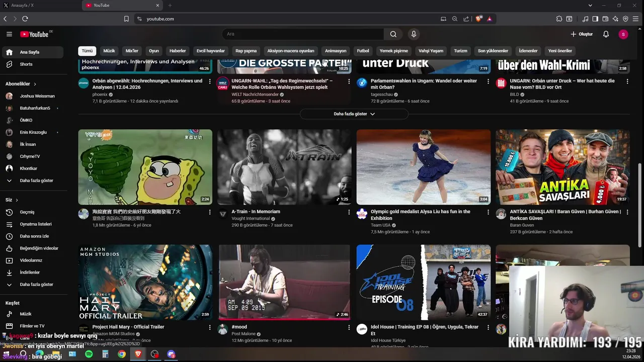Open options for Alysa Liu video
The height and width of the screenshot is (362, 644).
pyautogui.click(x=488, y=212)
